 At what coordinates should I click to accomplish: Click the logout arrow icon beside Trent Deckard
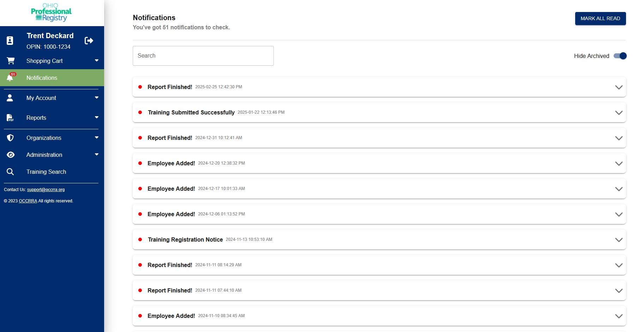(x=89, y=41)
